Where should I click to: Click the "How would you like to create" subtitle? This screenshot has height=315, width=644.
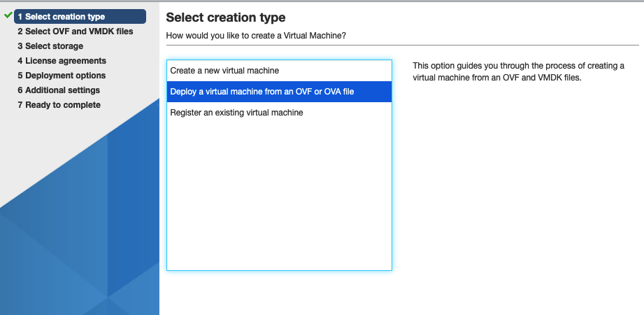[x=256, y=35]
